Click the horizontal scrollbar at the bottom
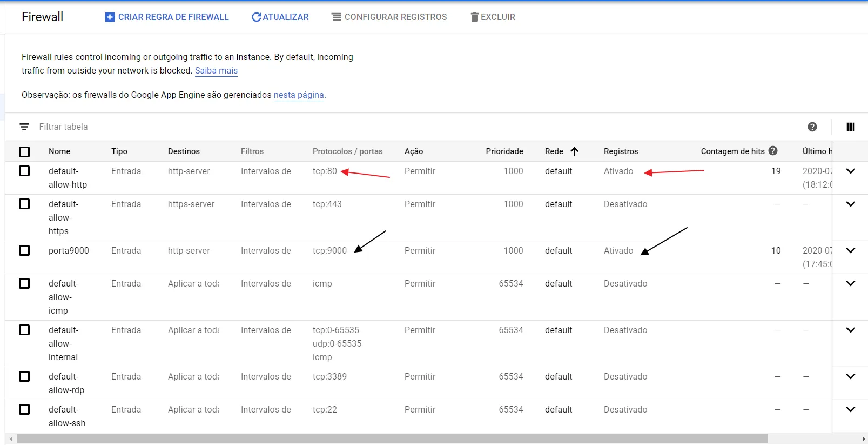The height and width of the screenshot is (445, 868). point(392,439)
